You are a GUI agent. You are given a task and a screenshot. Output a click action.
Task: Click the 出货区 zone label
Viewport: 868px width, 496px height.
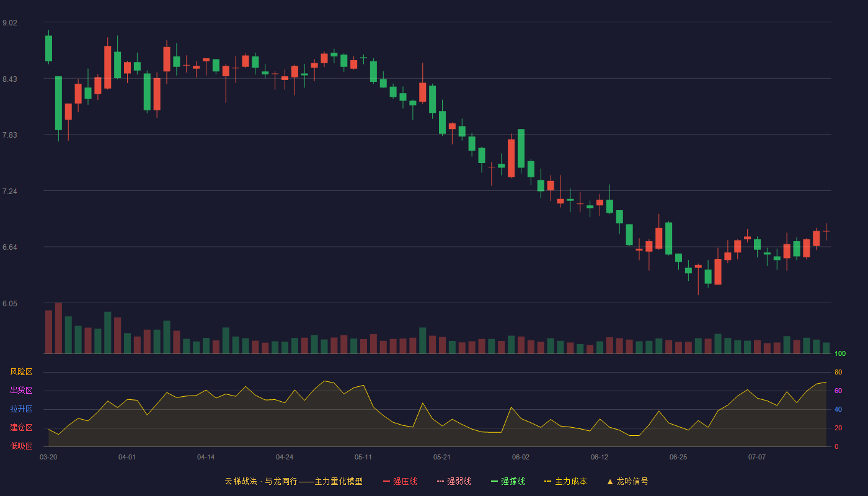point(21,391)
